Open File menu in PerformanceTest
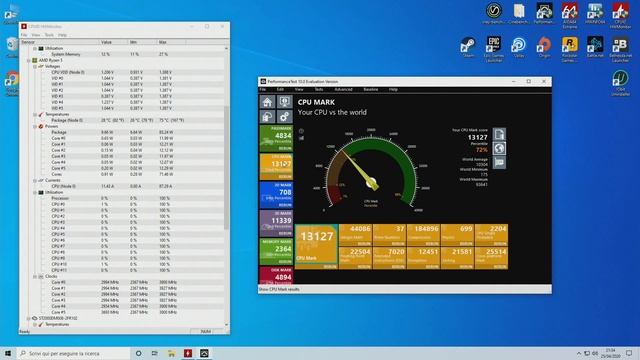 tap(263, 89)
